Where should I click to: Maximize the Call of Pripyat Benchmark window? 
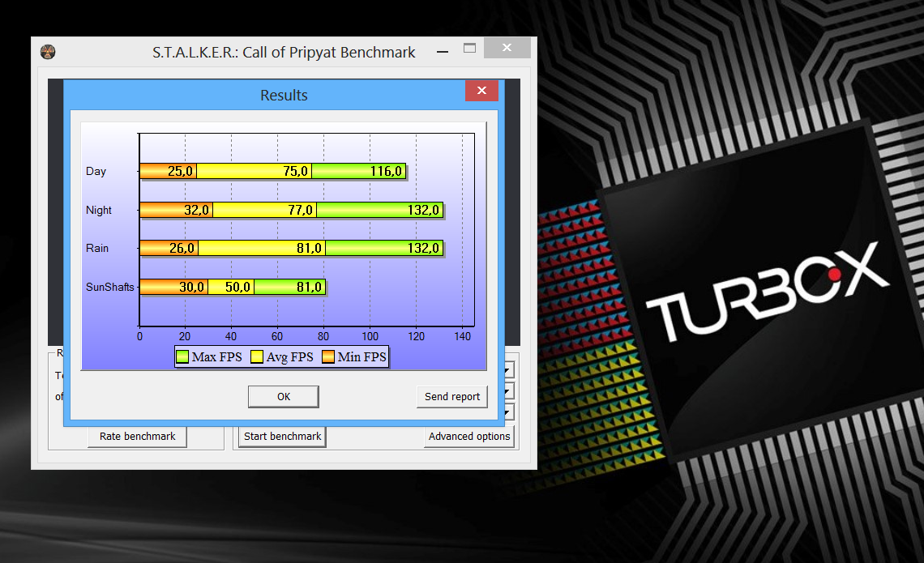click(x=469, y=49)
